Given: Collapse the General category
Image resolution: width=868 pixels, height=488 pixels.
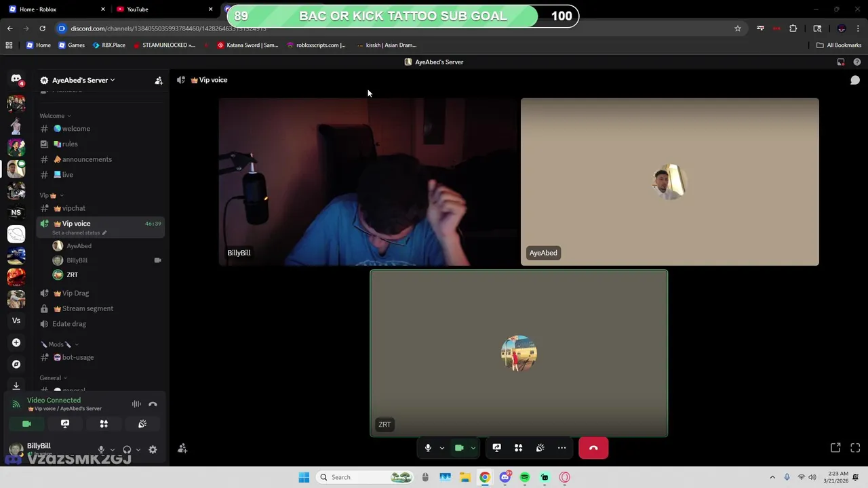Looking at the screenshot, I should 54,378.
